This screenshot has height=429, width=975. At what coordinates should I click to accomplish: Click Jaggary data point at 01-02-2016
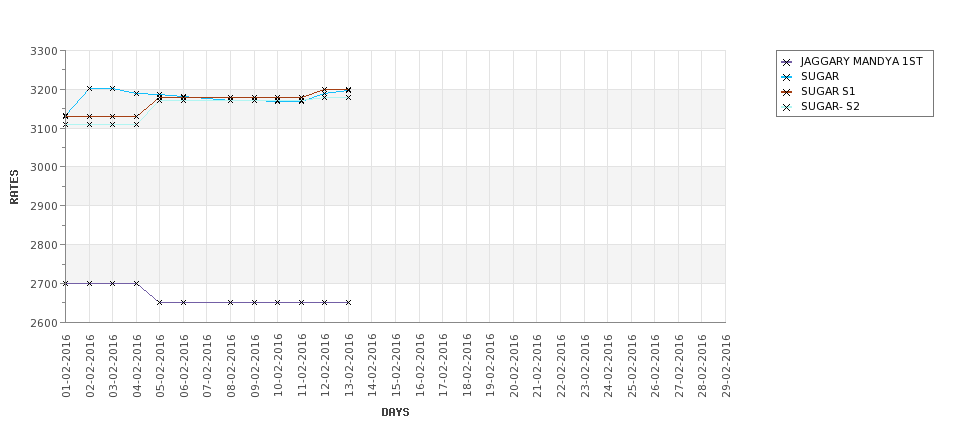click(x=66, y=284)
